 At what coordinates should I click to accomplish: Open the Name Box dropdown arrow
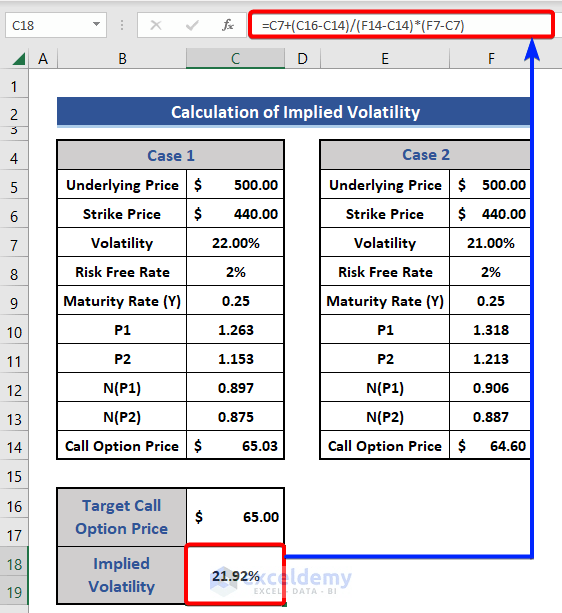[x=96, y=25]
